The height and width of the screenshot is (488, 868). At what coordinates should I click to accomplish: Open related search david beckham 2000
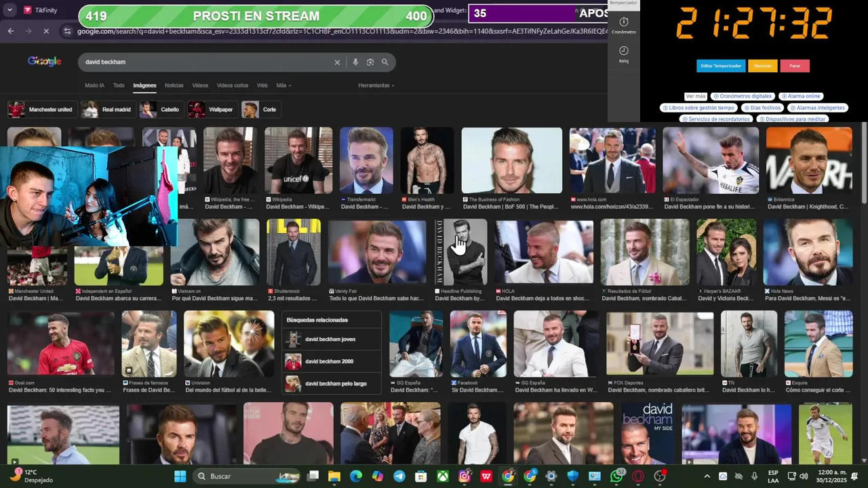[331, 361]
